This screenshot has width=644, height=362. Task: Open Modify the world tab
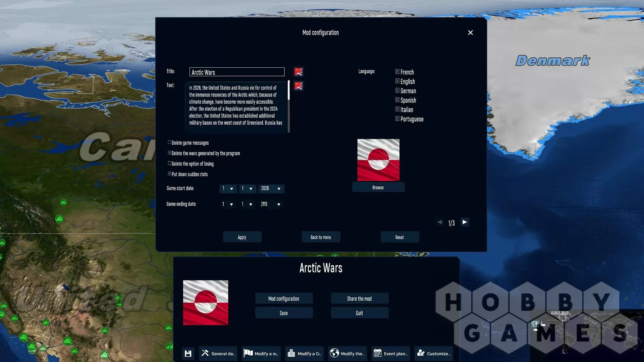point(347,353)
